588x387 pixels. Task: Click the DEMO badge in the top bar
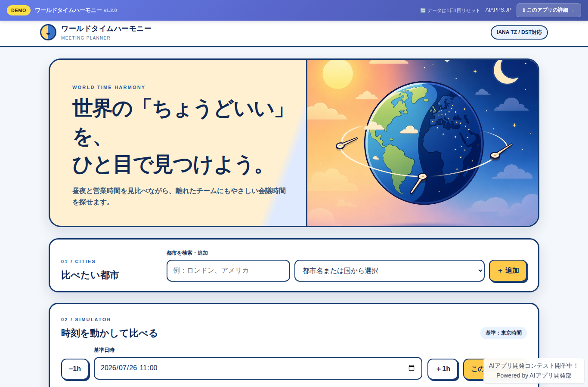(x=19, y=10)
